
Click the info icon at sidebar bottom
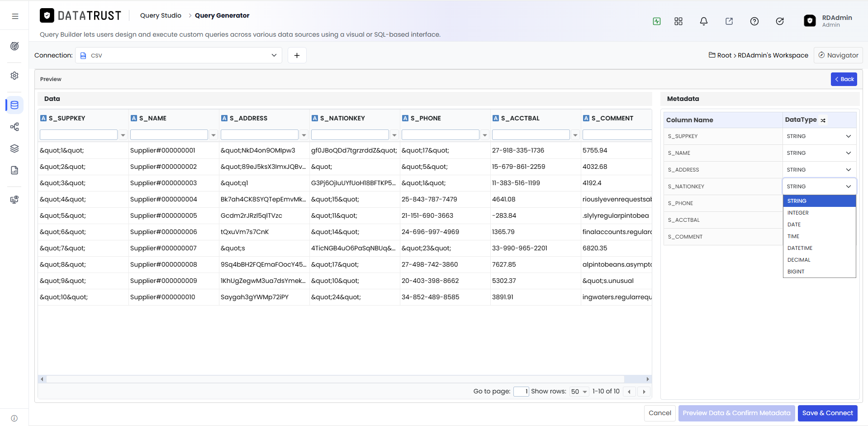pyautogui.click(x=14, y=418)
